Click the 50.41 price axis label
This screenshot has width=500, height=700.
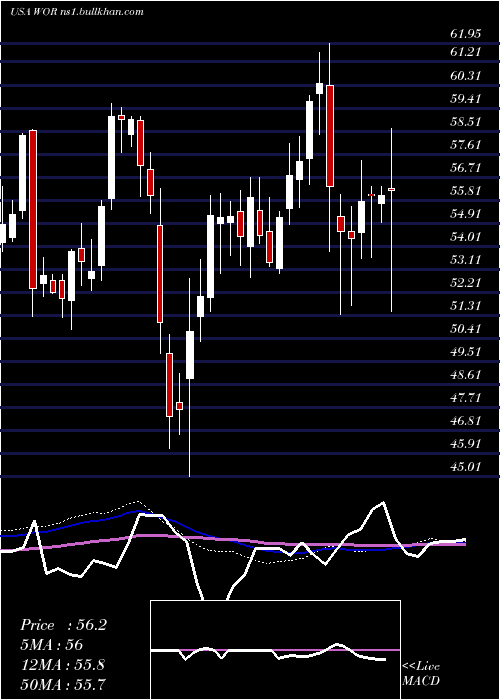466,329
